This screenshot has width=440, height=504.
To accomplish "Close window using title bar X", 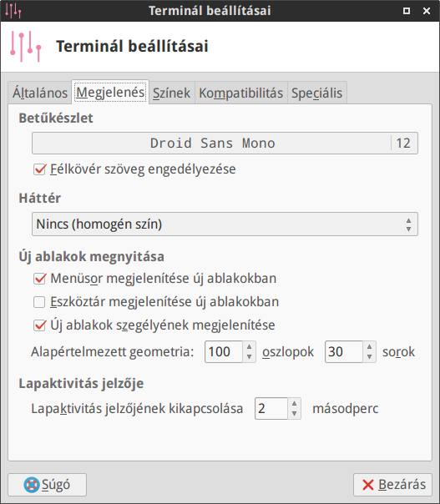I will [427, 11].
